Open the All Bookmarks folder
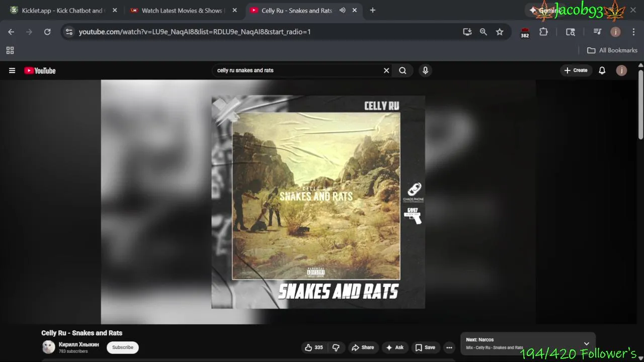The image size is (644, 362). (x=612, y=50)
